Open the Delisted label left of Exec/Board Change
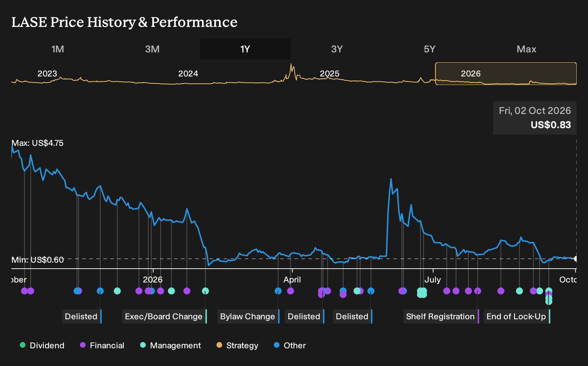Image resolution: width=588 pixels, height=366 pixels. [82, 316]
